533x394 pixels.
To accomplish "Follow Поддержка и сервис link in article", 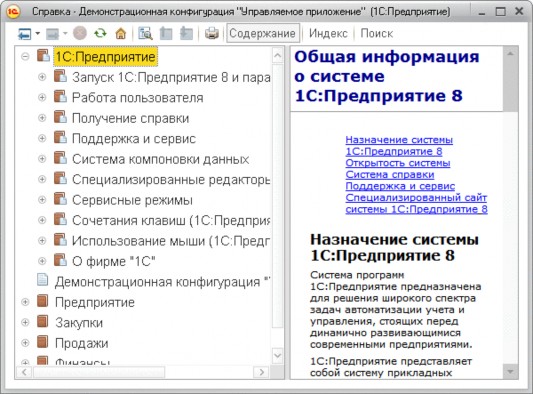I will [400, 186].
